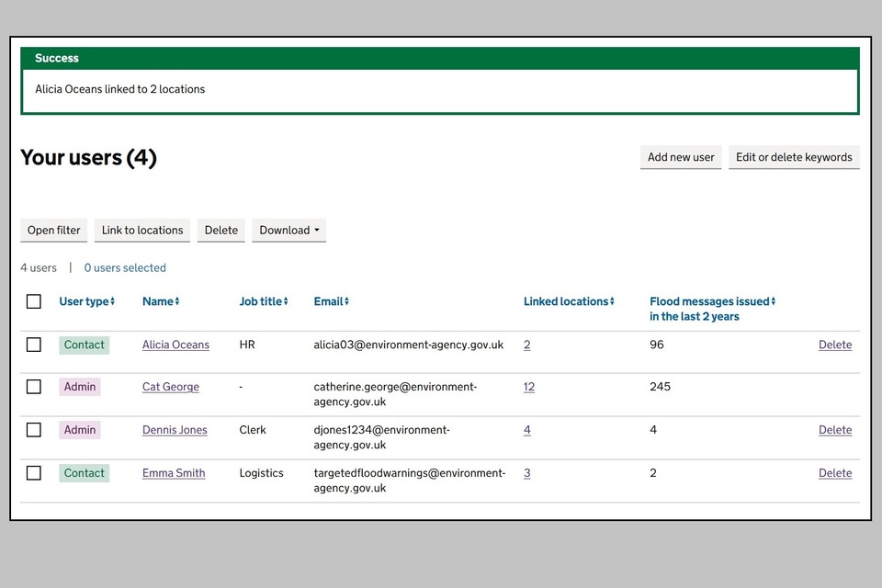Sort table by Name column
The width and height of the screenshot is (882, 588).
click(160, 301)
